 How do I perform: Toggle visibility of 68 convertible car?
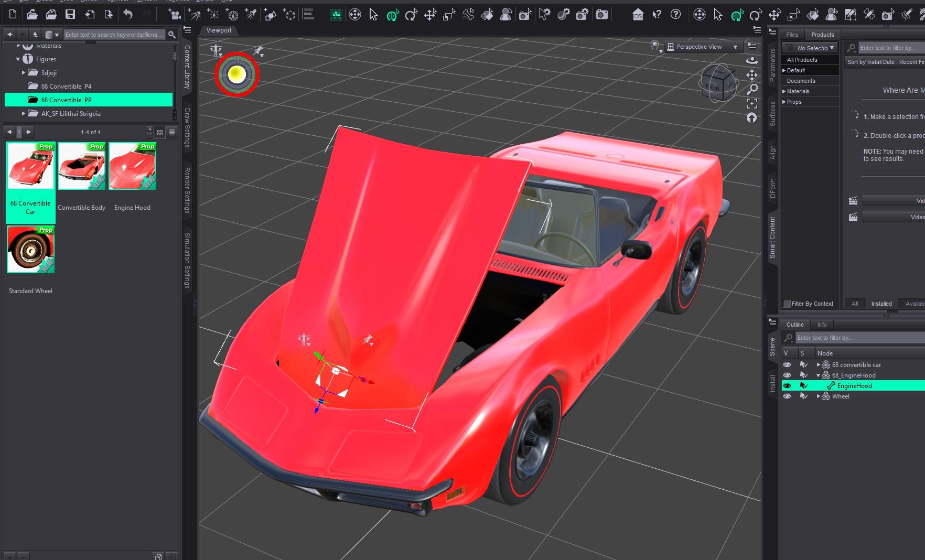point(787,365)
